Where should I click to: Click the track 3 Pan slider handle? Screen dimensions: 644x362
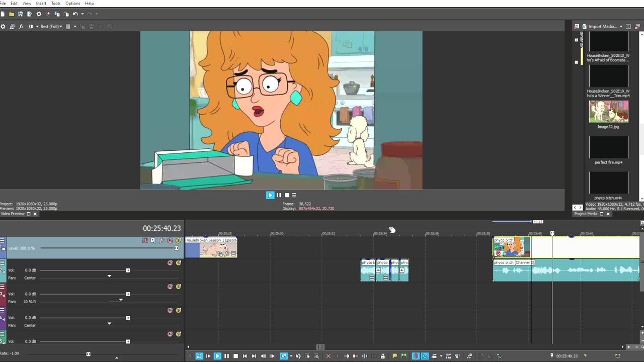pos(121,300)
